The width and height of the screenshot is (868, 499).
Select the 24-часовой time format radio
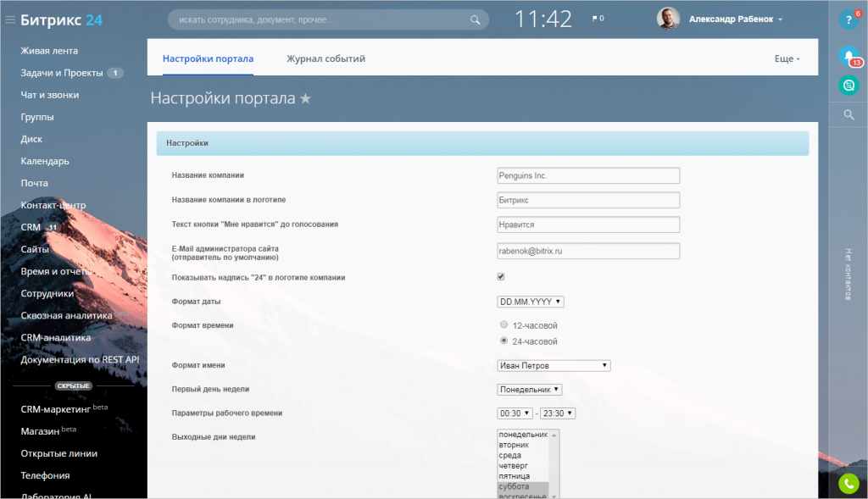coord(504,341)
